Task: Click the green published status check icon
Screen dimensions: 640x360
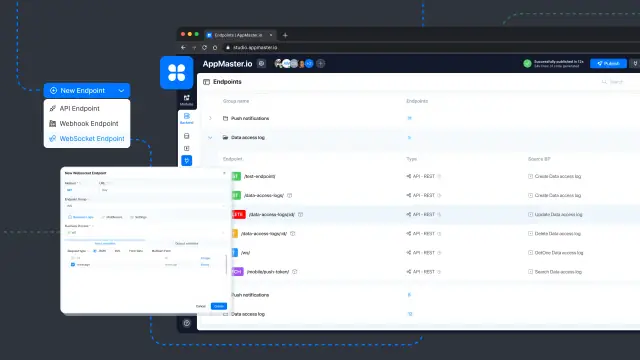Action: [x=527, y=64]
